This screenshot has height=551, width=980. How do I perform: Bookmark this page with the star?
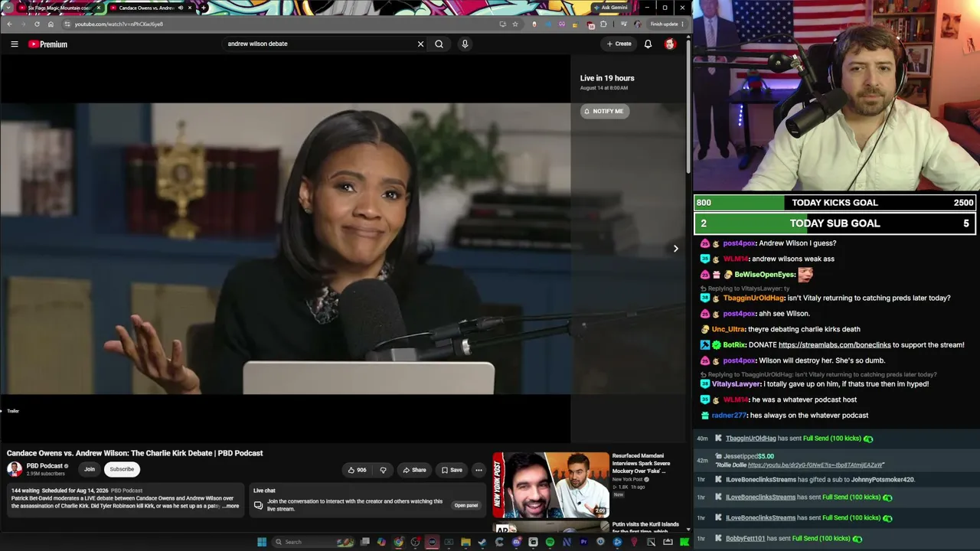(515, 24)
